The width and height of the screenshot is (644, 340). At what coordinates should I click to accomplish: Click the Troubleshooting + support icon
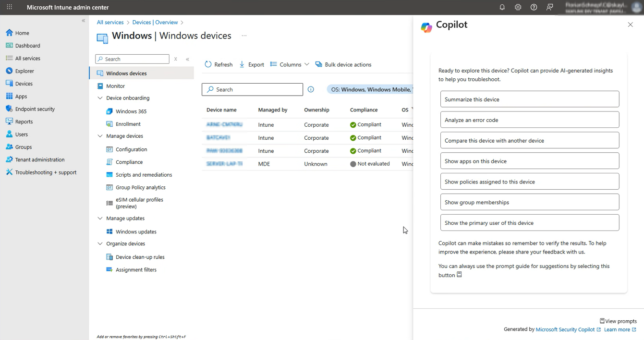pos(9,172)
